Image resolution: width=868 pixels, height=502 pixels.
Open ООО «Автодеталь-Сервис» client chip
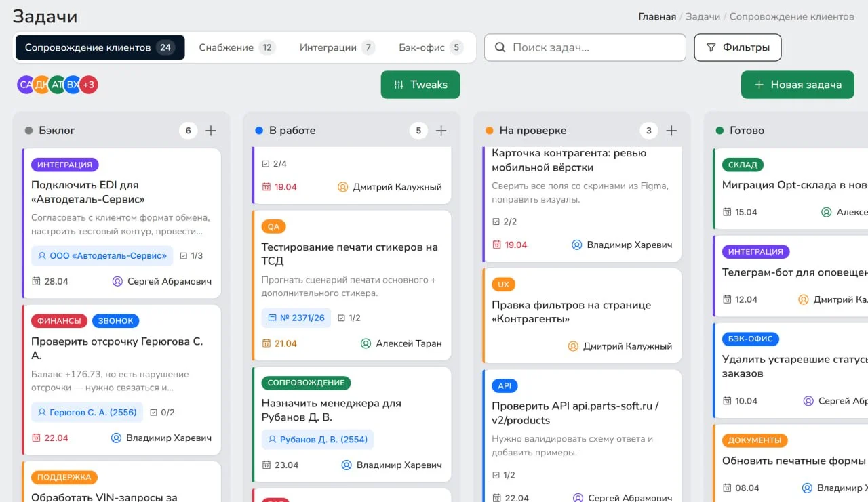pos(102,255)
